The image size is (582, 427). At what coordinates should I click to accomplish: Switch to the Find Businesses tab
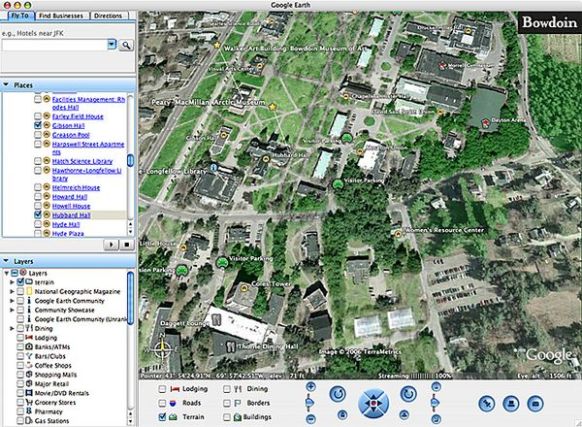61,16
